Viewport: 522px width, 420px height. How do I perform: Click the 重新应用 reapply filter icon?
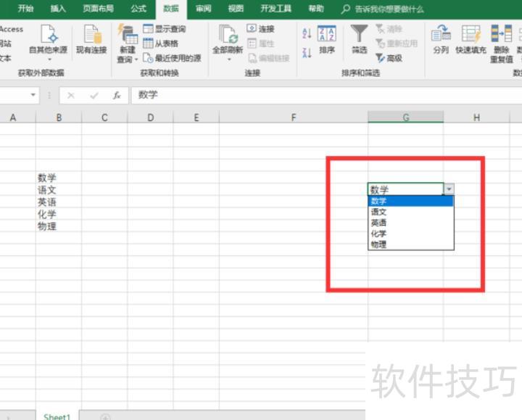pyautogui.click(x=380, y=44)
